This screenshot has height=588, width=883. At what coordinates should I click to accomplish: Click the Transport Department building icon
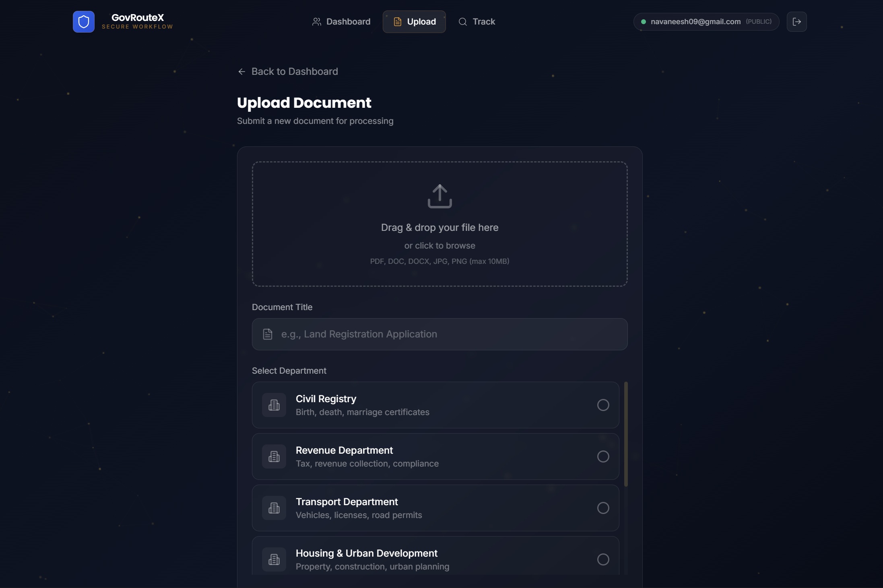click(274, 508)
